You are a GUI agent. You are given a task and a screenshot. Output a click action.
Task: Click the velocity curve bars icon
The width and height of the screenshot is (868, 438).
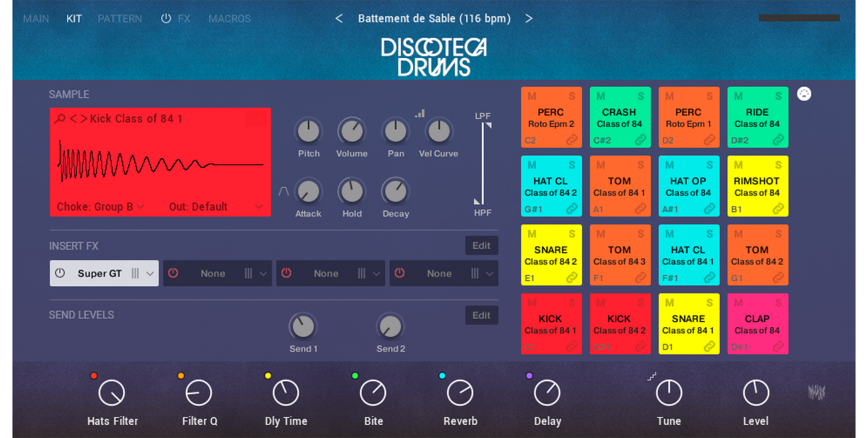click(420, 113)
